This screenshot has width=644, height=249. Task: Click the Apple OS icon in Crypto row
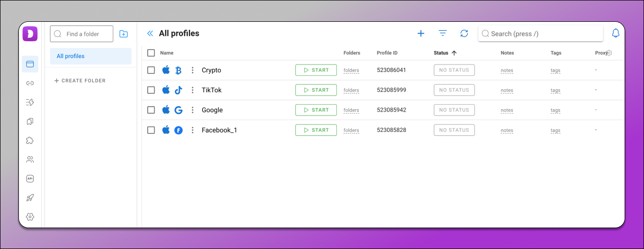tap(166, 70)
